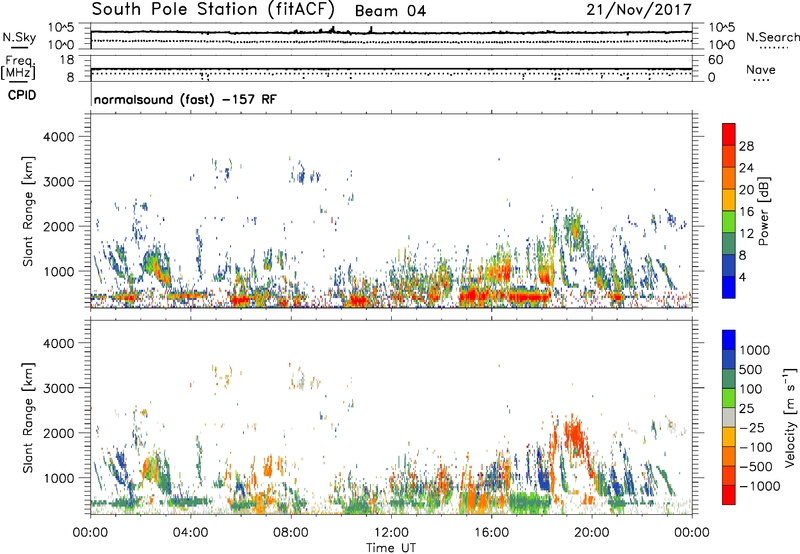Click the gray segment of velocity colorbar

coord(729,417)
